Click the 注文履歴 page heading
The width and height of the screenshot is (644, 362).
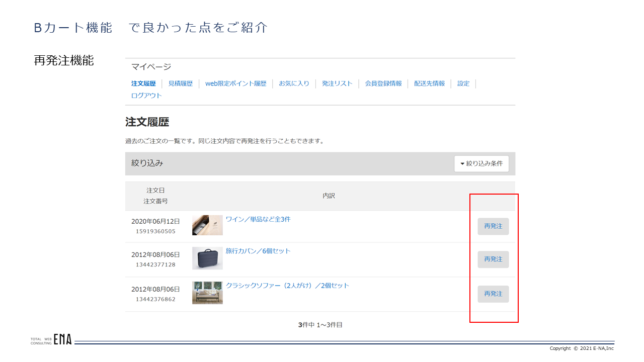(147, 122)
